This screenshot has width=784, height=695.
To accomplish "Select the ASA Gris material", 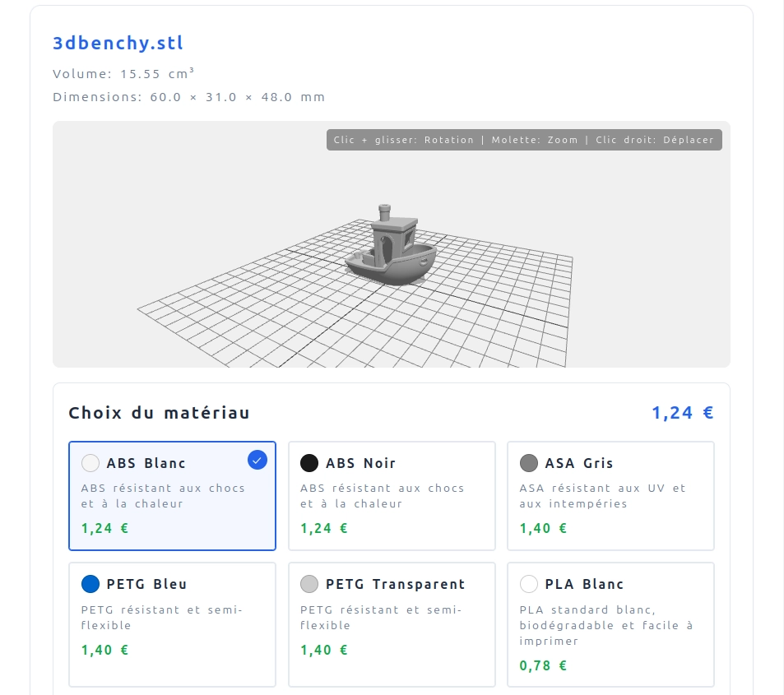I will click(610, 493).
